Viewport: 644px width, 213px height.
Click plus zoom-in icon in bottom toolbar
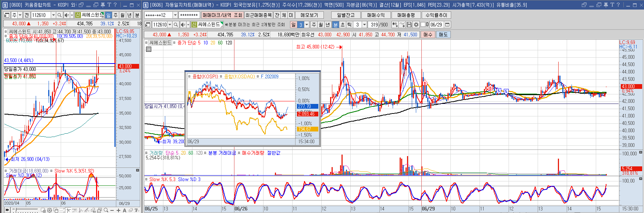tap(118, 210)
